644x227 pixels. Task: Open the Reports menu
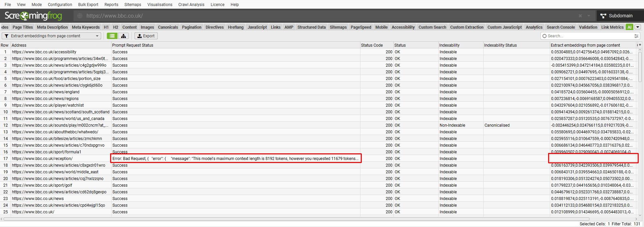click(111, 5)
